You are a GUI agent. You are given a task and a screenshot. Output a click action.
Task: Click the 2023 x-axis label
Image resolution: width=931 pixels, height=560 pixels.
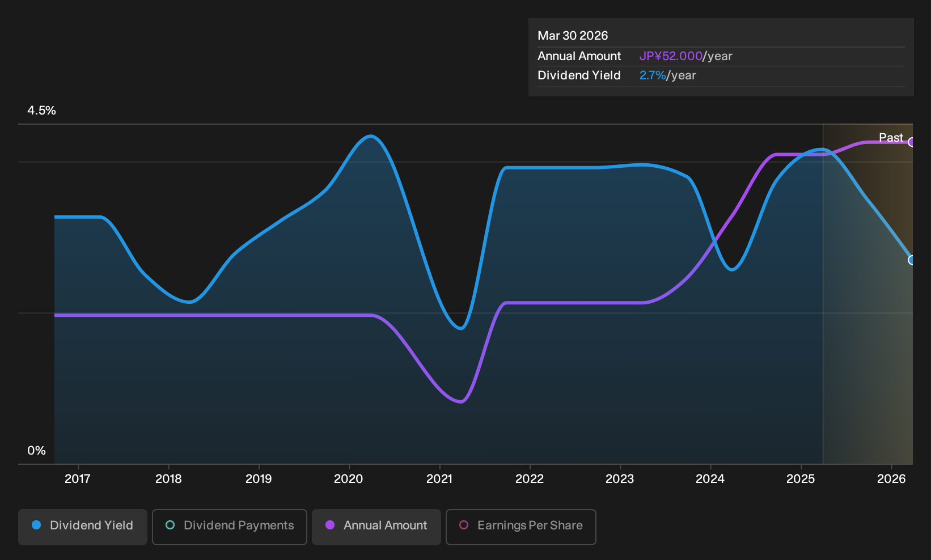point(620,479)
